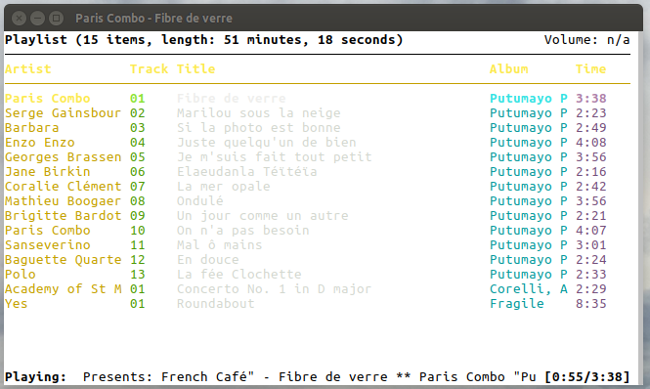Viewport: 650px width, 389px height.
Task: Select La mer opale by Coralie Clément
Action: coord(306,187)
